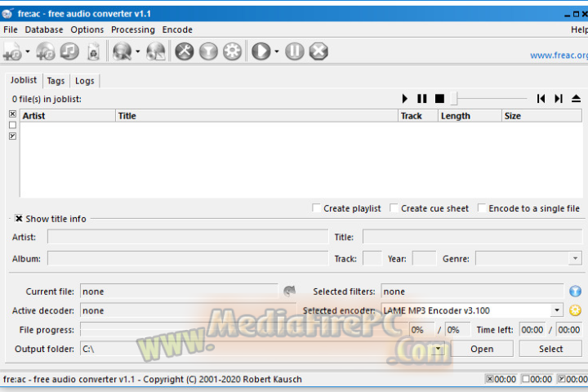588x392 pixels.
Task: Query CDDB database toolbar icon
Action: coord(122,51)
